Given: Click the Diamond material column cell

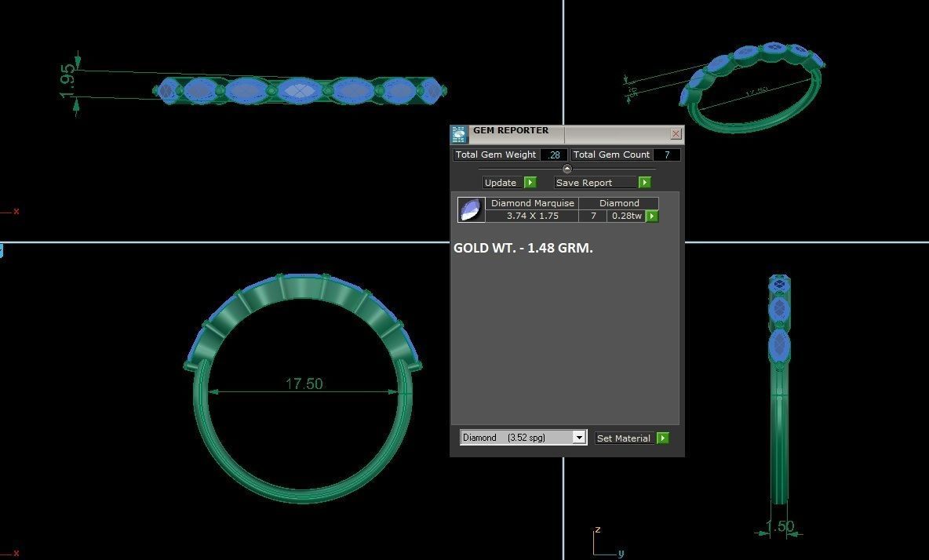Looking at the screenshot, I should click(x=619, y=203).
